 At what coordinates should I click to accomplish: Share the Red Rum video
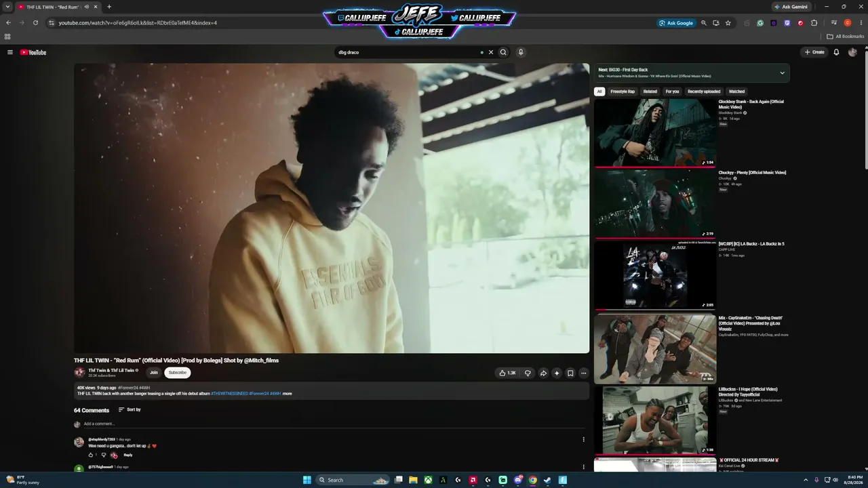pyautogui.click(x=543, y=373)
